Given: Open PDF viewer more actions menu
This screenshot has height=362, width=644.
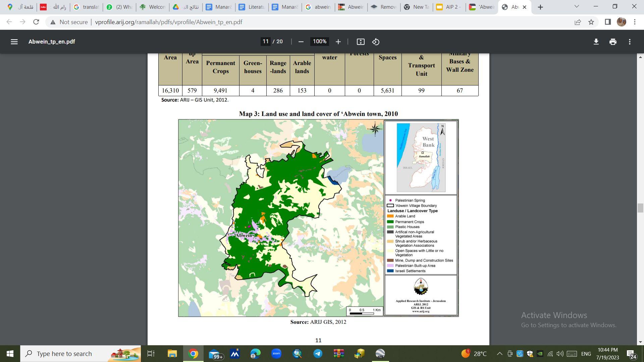Looking at the screenshot, I should [x=630, y=42].
